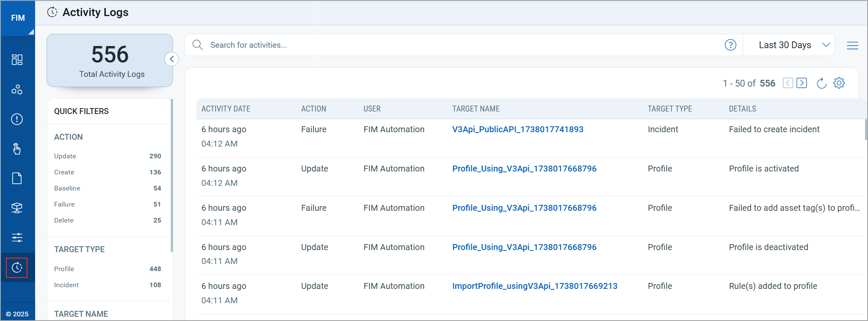Open the linked-circles icon in sidebar
868x321 pixels.
coord(17,90)
